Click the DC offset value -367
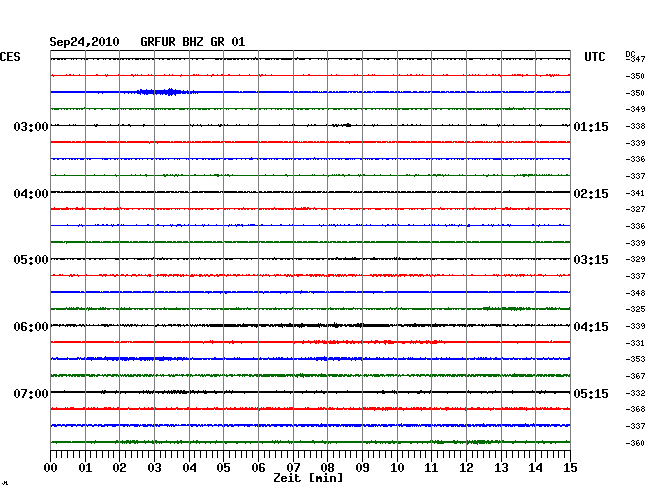This screenshot has height=494, width=650. coord(635,376)
